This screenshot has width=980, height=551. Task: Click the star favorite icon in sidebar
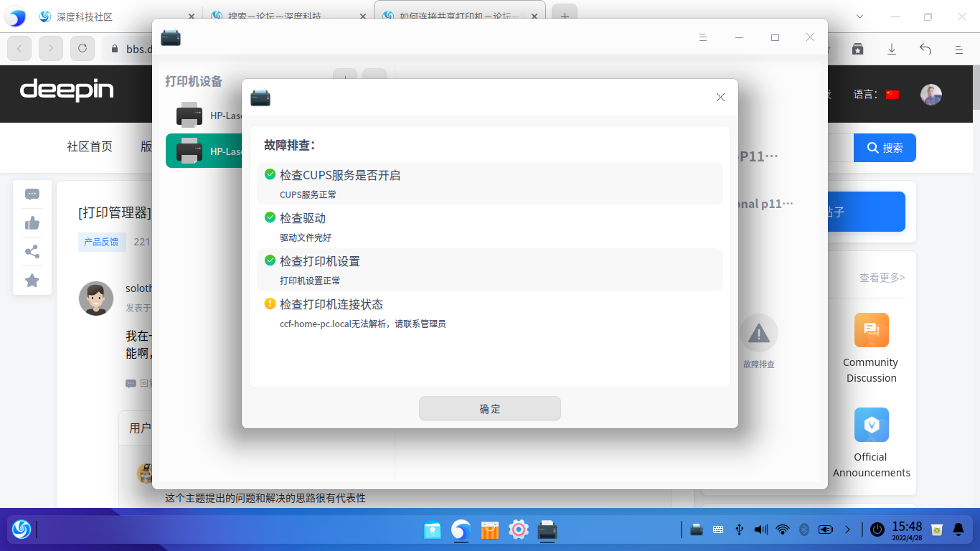tap(32, 281)
